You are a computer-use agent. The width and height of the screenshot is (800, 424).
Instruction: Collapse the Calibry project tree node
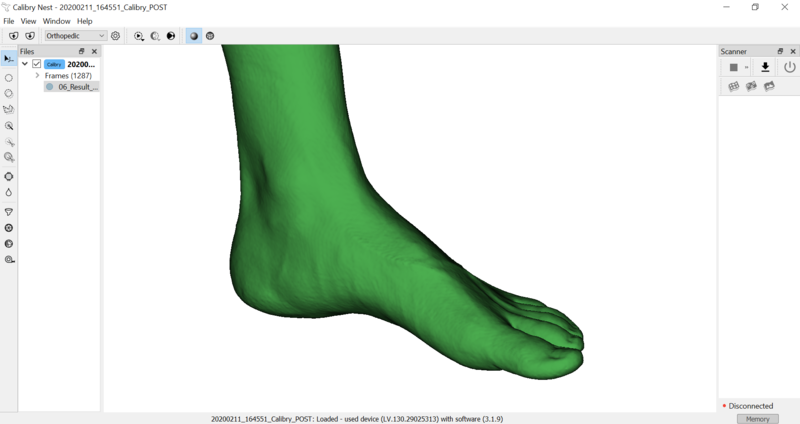25,64
